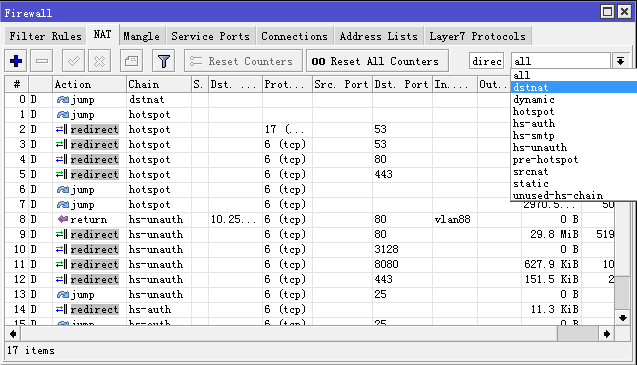Select 'all' in chain dropdown list

click(x=574, y=75)
